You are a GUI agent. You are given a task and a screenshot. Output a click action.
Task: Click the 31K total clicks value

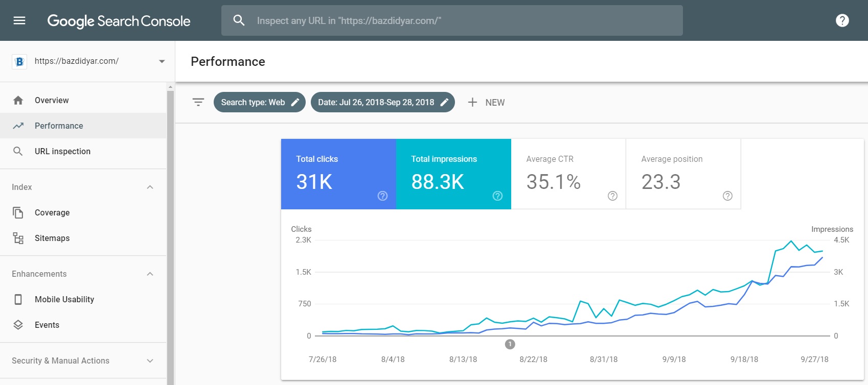(314, 182)
